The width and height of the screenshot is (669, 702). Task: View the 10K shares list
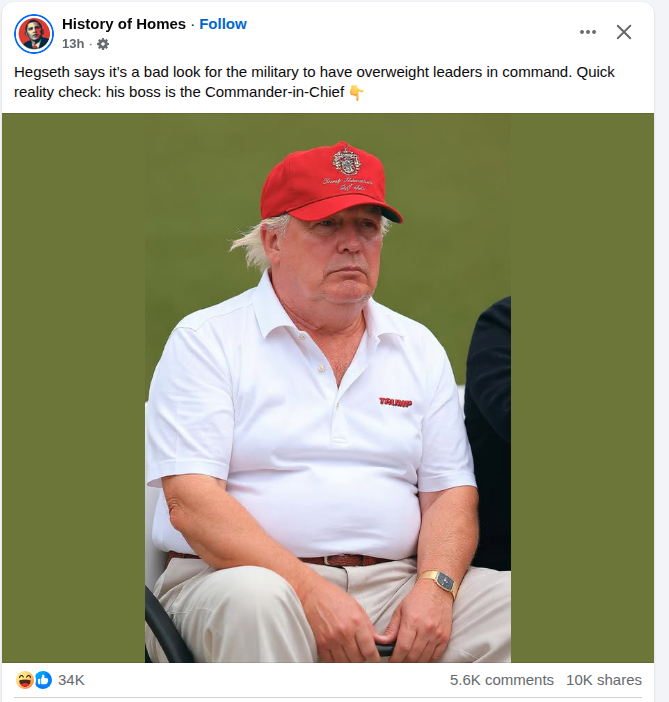point(604,680)
